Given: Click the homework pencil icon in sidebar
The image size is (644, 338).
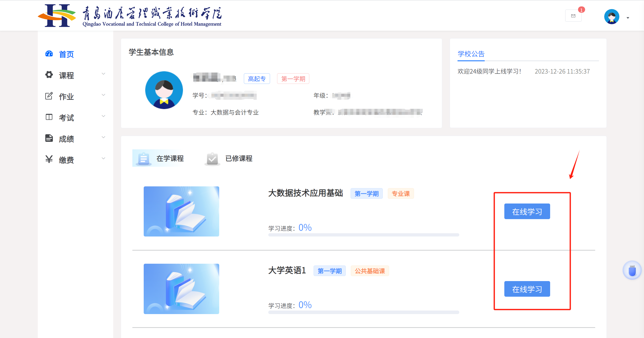Looking at the screenshot, I should click(x=49, y=96).
